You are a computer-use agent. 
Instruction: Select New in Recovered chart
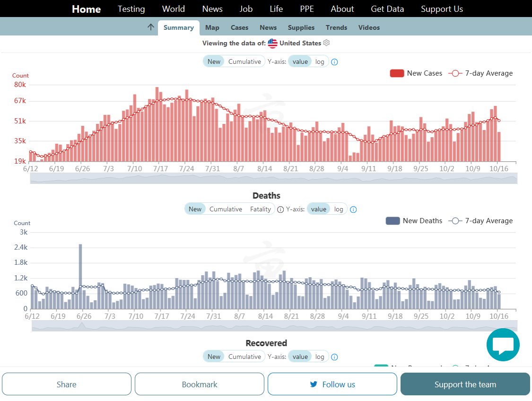pos(214,357)
